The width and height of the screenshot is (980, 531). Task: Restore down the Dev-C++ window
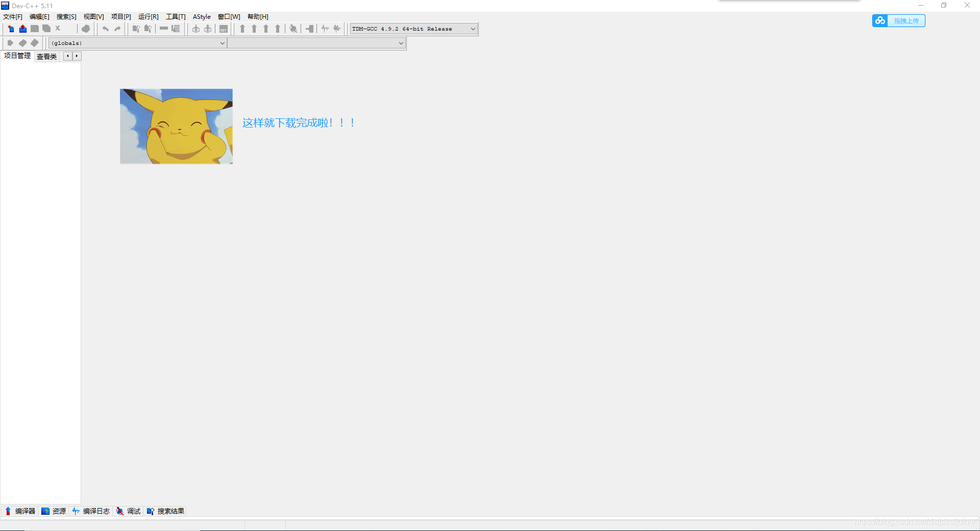coord(944,6)
